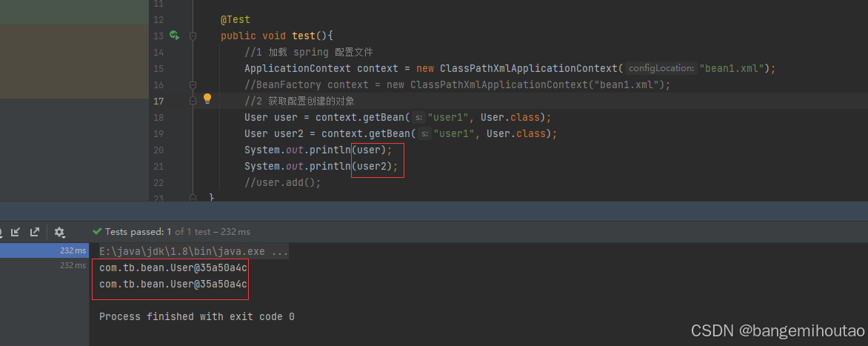868x346 pixels.
Task: Expand the folded java.exe command line
Action: coord(194,251)
